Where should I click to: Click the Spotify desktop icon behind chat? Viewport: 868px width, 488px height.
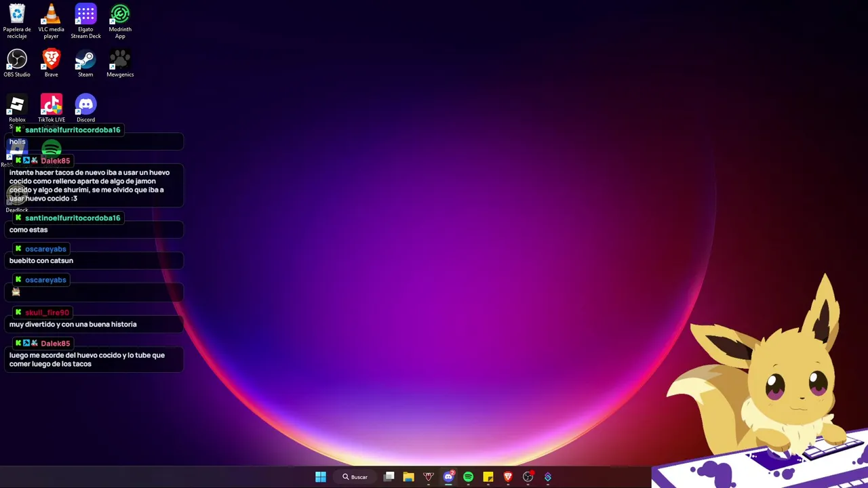[52, 148]
